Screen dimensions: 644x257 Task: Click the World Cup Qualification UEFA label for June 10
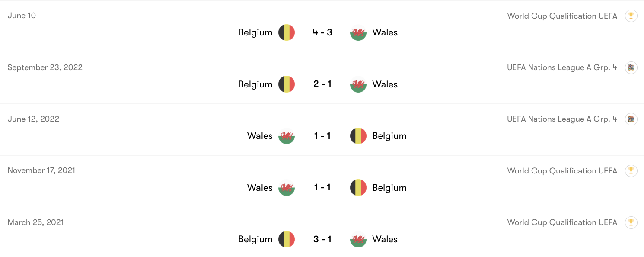(x=562, y=16)
